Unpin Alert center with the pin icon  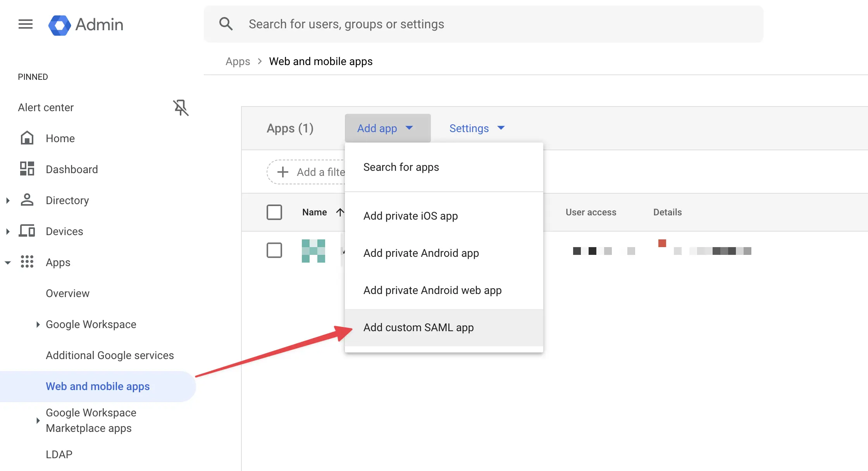pos(181,108)
